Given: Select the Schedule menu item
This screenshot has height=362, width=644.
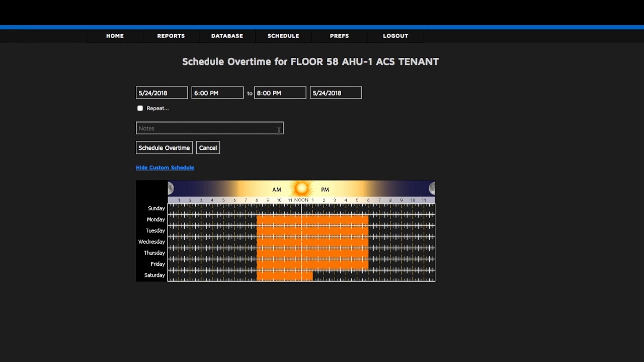Looking at the screenshot, I should [x=283, y=36].
